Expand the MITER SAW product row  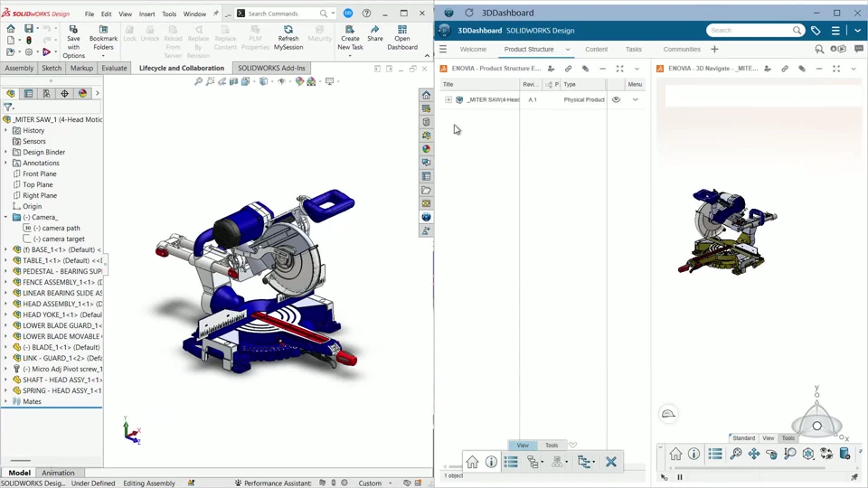(x=448, y=99)
